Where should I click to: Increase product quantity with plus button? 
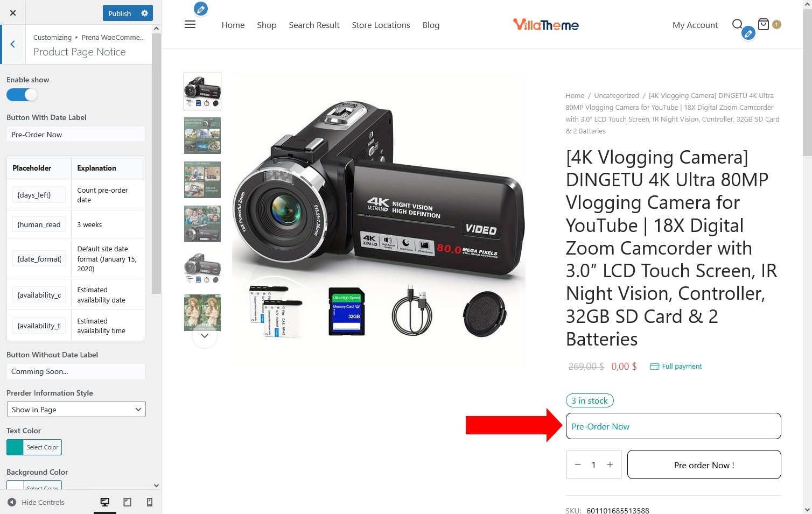click(x=610, y=464)
